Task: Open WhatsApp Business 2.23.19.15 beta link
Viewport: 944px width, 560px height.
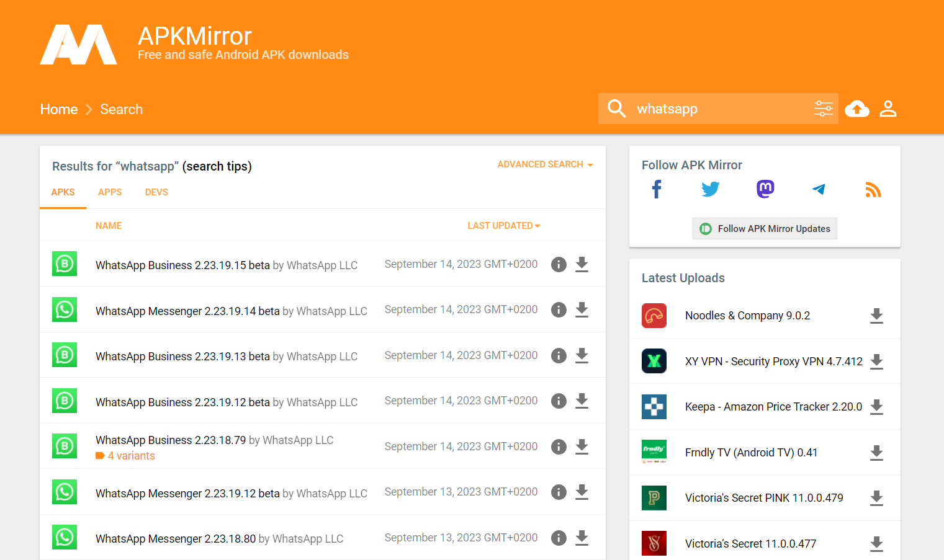Action: tap(182, 265)
